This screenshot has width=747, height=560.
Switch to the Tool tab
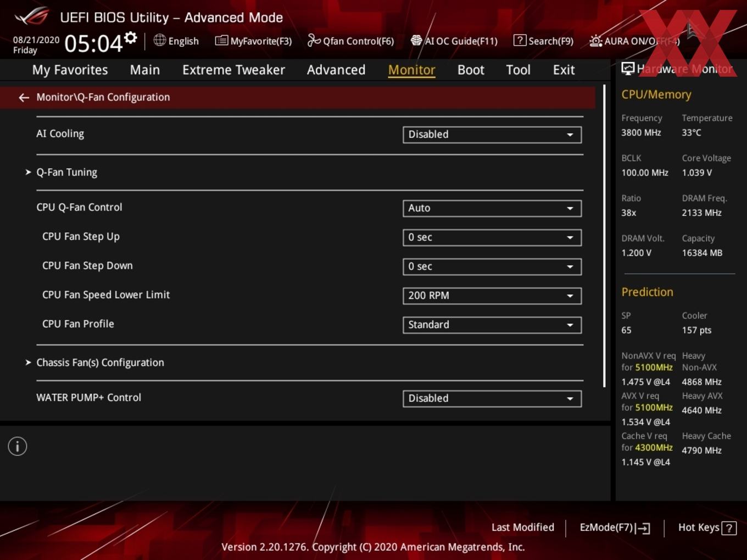click(518, 70)
